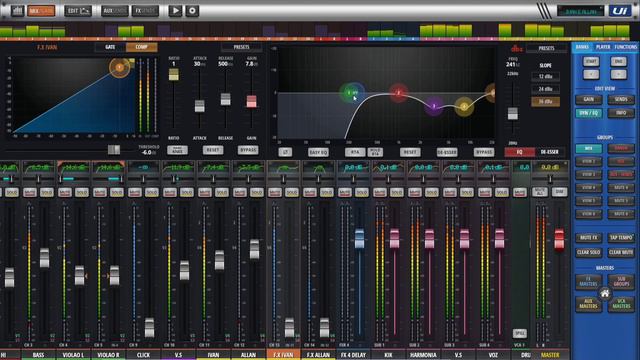Mute the VOZ subgroup

[x=484, y=192]
